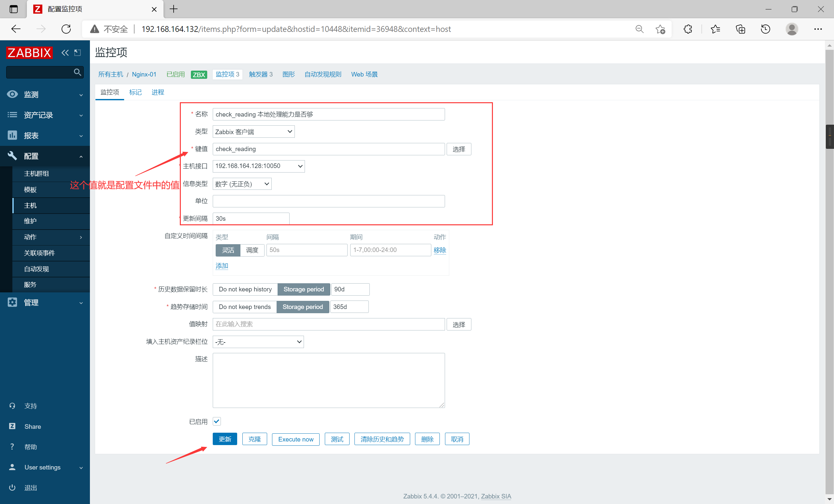
Task: Click the 单位 unit input field
Action: coord(328,201)
